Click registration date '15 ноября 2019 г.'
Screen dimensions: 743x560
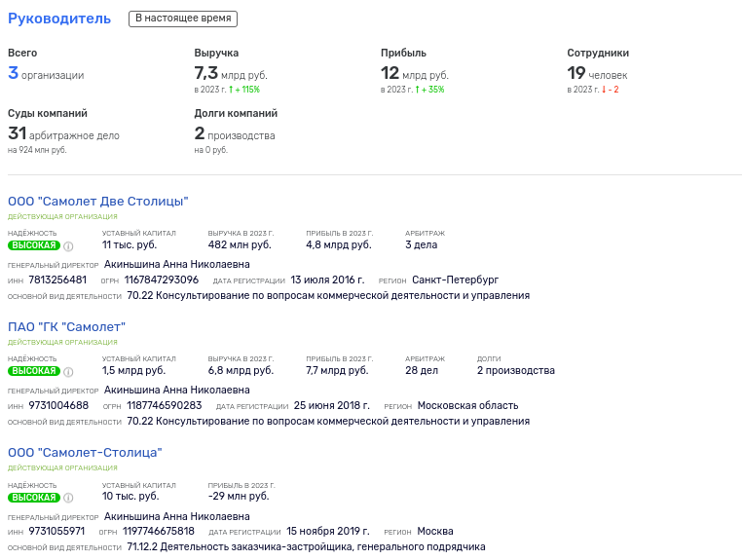pyautogui.click(x=328, y=531)
